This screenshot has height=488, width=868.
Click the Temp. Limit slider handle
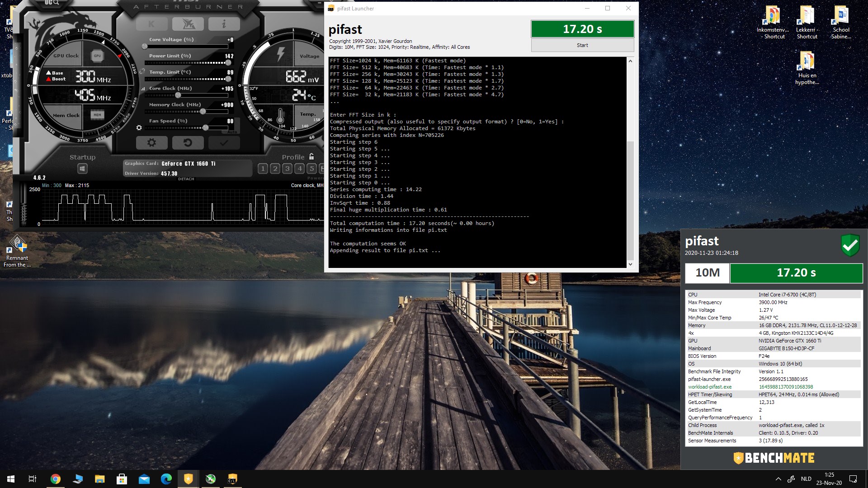pos(228,79)
